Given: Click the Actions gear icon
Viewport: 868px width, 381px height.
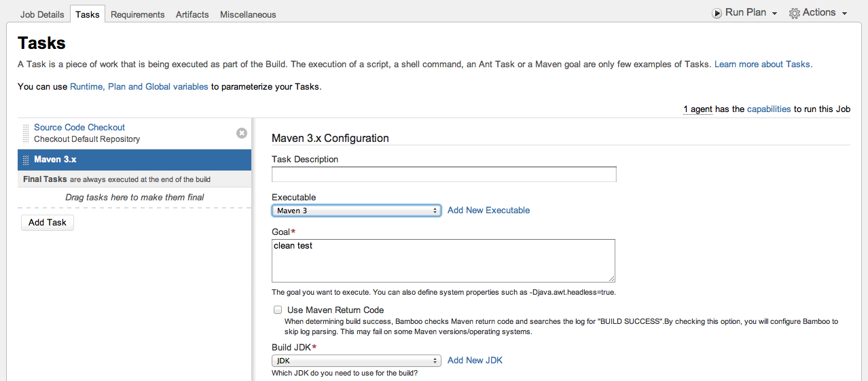Looking at the screenshot, I should click(794, 13).
